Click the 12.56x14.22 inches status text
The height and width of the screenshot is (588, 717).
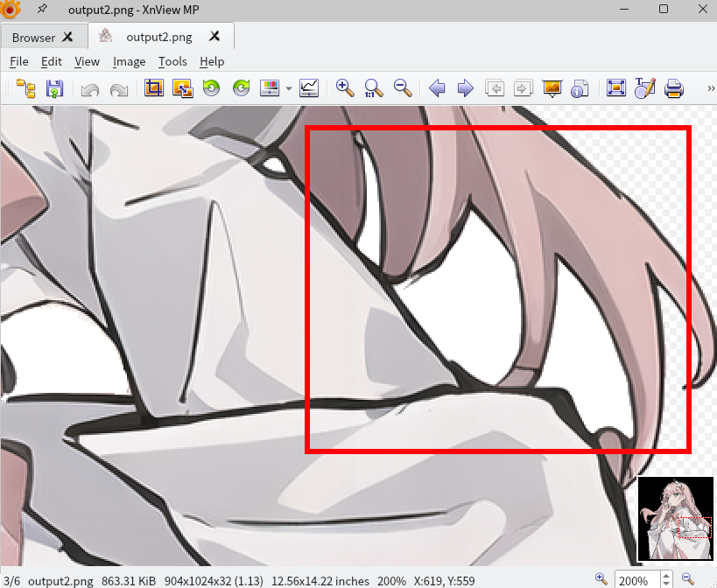(320, 581)
